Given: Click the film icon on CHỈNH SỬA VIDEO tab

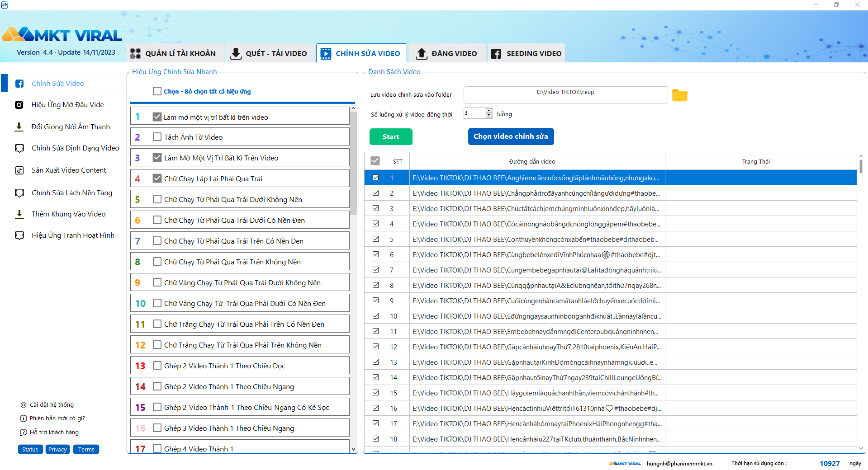Looking at the screenshot, I should coord(326,53).
